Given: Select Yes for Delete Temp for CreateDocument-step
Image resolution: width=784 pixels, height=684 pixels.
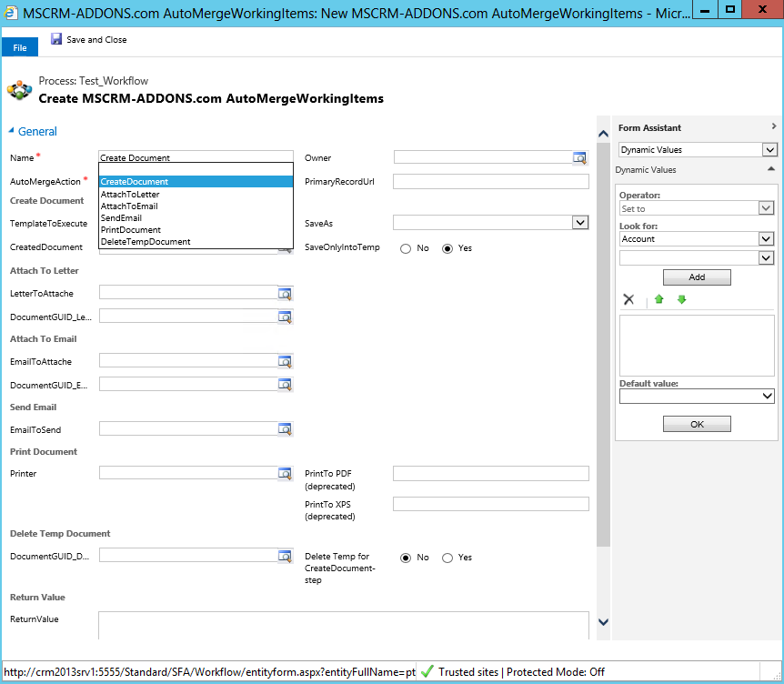Looking at the screenshot, I should pos(447,558).
